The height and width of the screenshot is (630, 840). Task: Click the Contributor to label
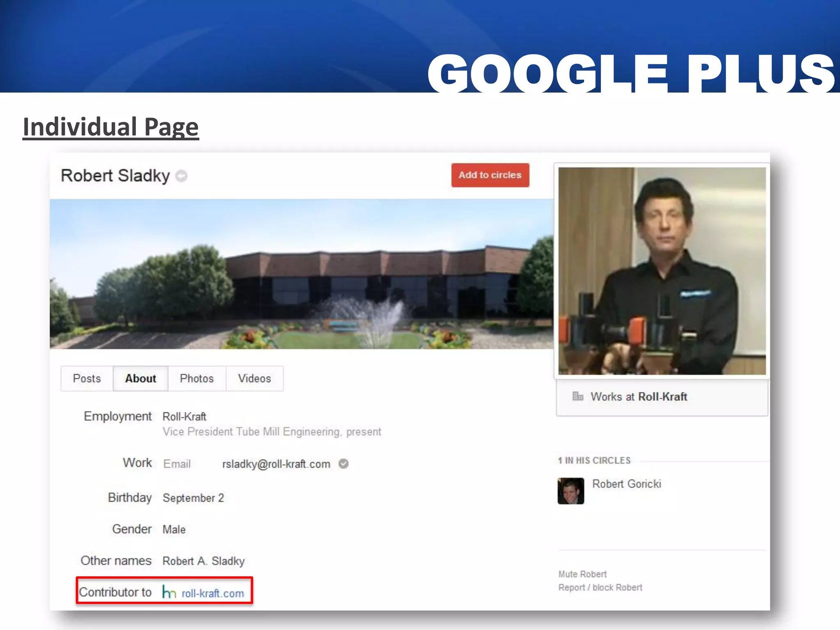click(x=115, y=592)
